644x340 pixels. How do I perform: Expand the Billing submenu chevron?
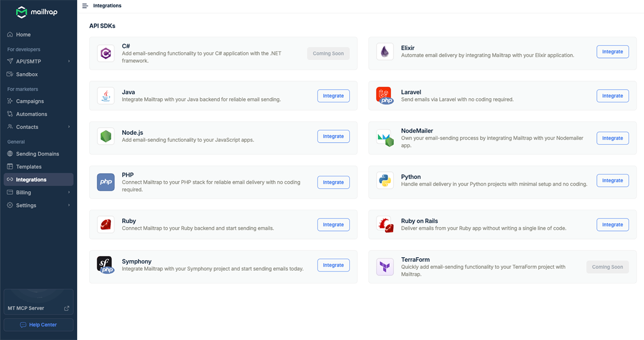[x=69, y=192]
